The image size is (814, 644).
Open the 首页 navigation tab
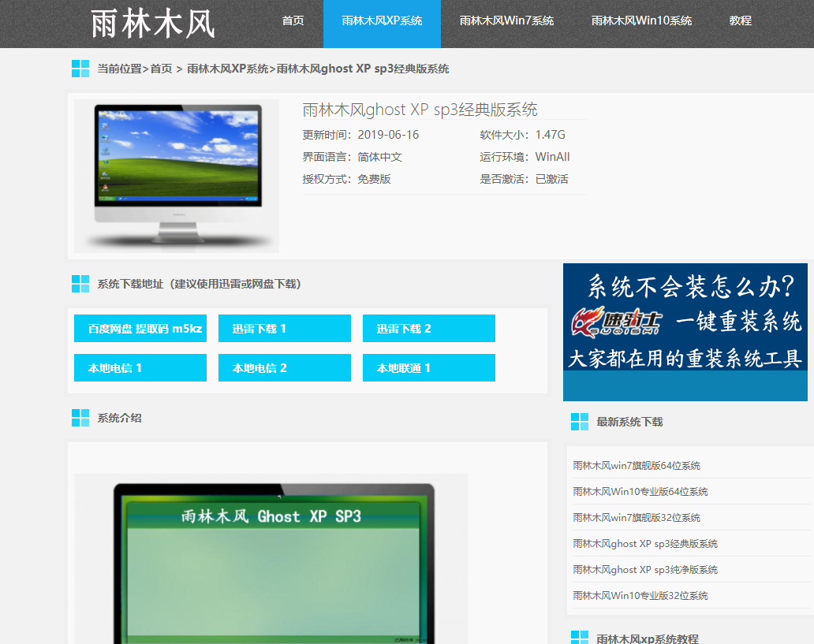[293, 21]
